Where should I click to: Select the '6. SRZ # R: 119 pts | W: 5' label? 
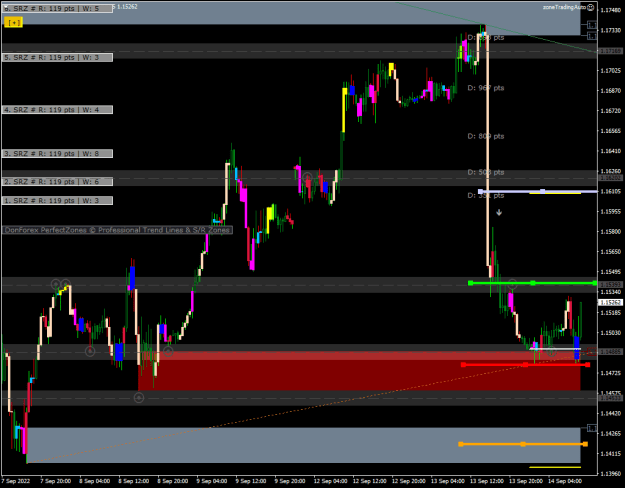[x=57, y=8]
